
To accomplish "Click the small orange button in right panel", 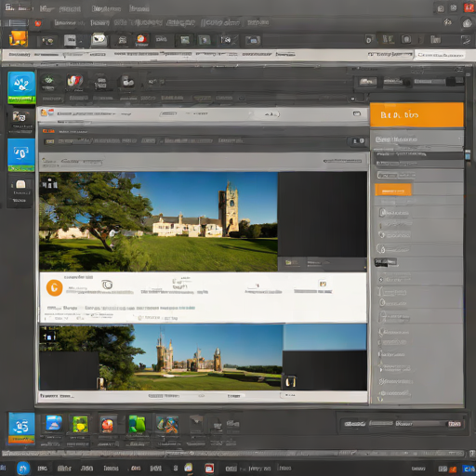I will pos(393,190).
